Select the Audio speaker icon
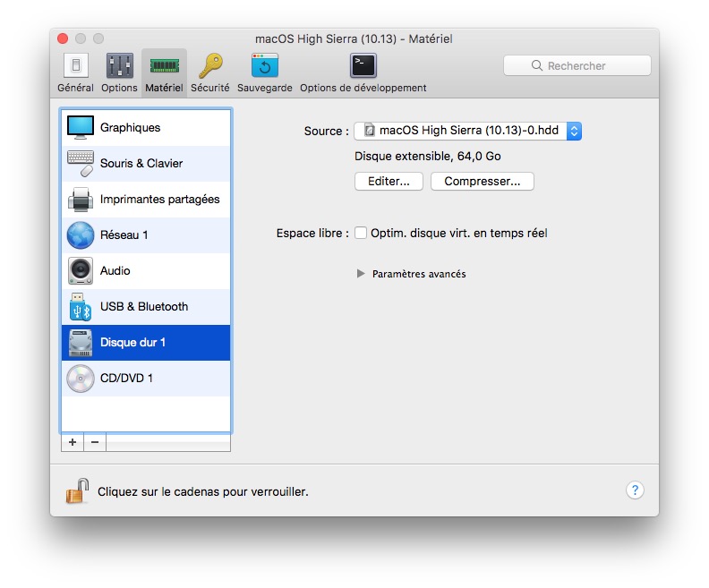709x588 pixels. [x=81, y=270]
